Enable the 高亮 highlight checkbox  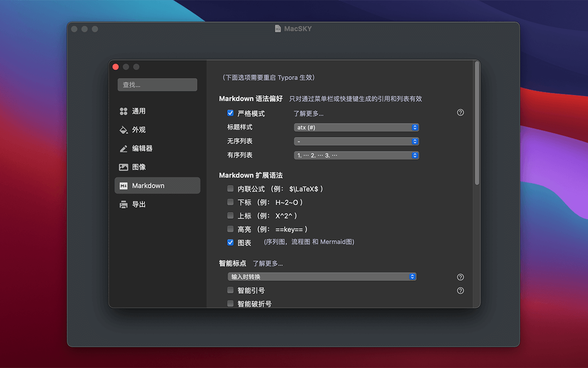tap(230, 229)
